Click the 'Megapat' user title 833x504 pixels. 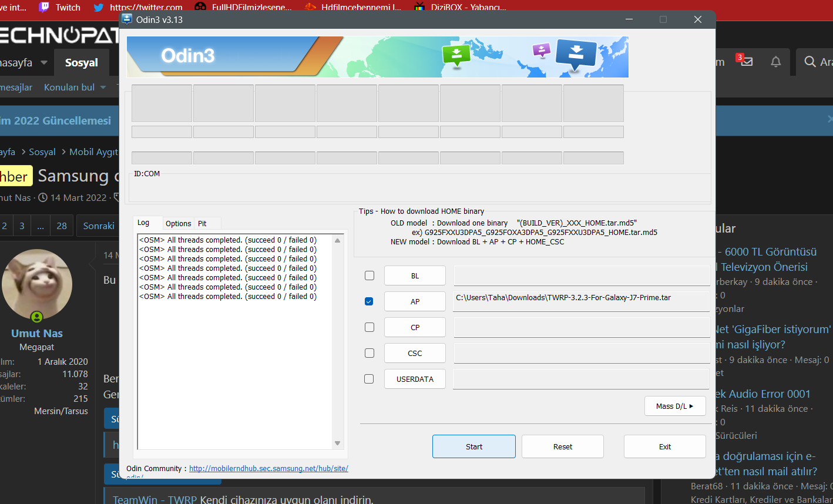[36, 347]
